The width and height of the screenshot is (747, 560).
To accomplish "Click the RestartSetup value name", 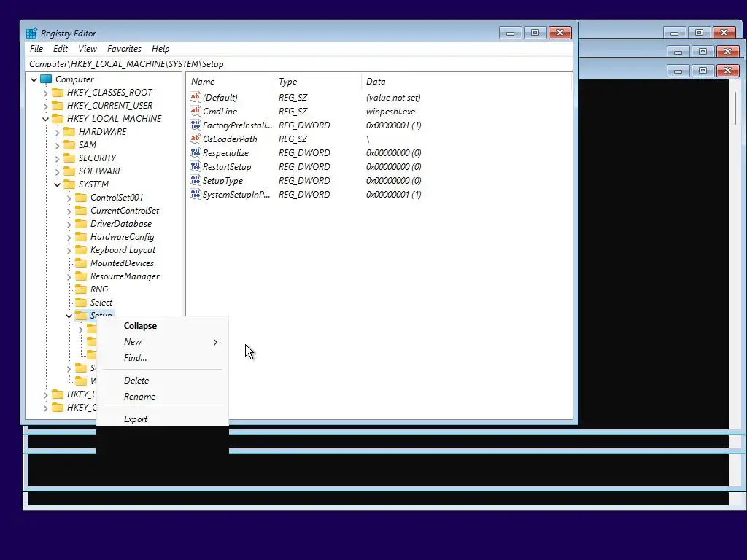I will point(227,167).
